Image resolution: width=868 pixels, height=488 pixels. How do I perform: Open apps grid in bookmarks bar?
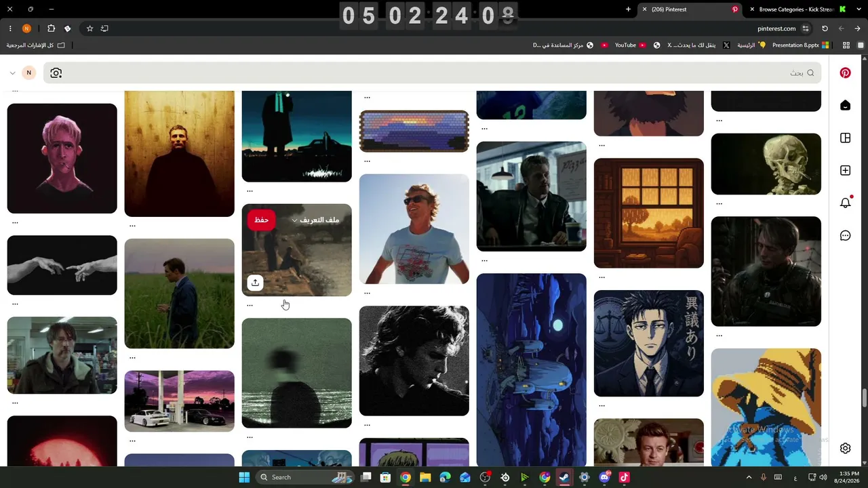pos(846,45)
